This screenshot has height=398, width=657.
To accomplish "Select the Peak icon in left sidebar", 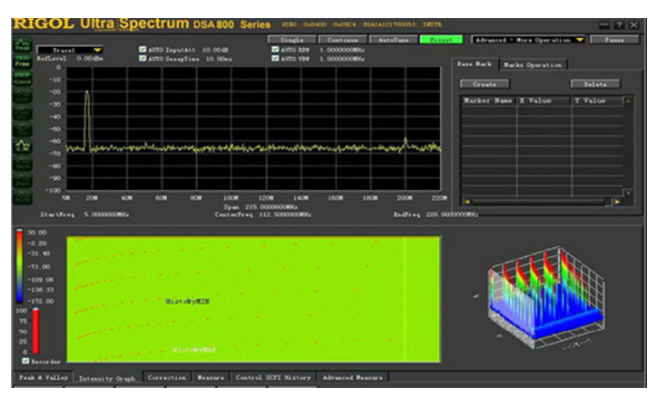I will pos(23,45).
